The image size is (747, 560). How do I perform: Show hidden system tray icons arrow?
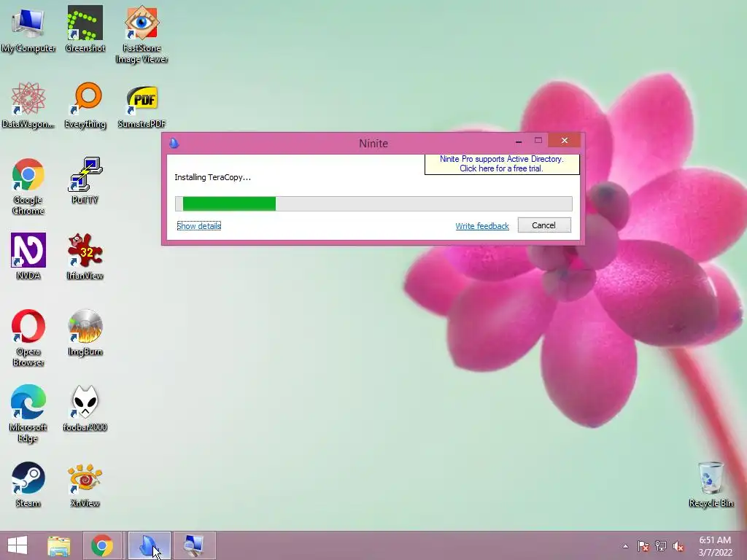(625, 547)
